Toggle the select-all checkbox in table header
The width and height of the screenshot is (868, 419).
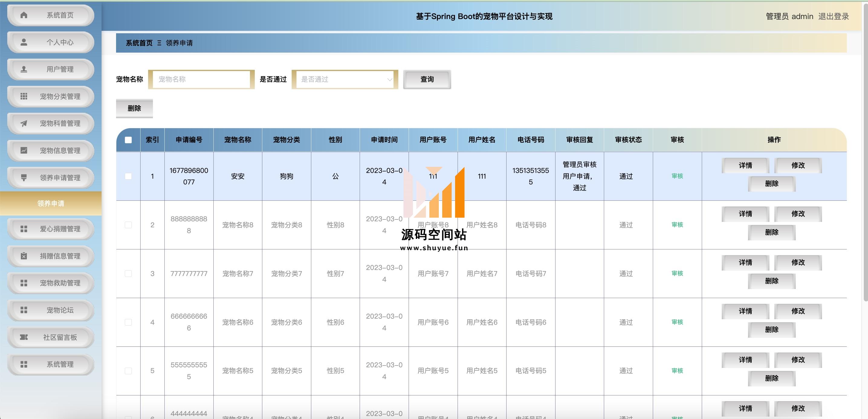pyautogui.click(x=128, y=140)
